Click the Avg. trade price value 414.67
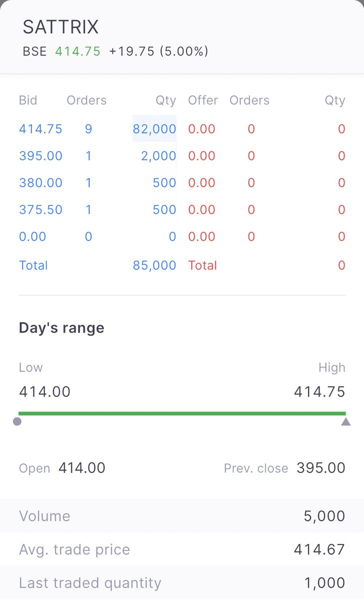The width and height of the screenshot is (364, 600). [x=320, y=549]
